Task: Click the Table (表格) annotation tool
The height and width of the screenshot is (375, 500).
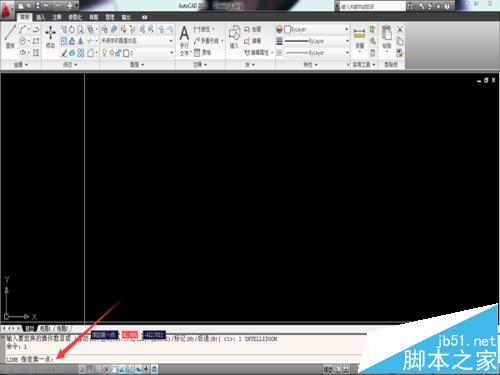Action: (x=202, y=52)
